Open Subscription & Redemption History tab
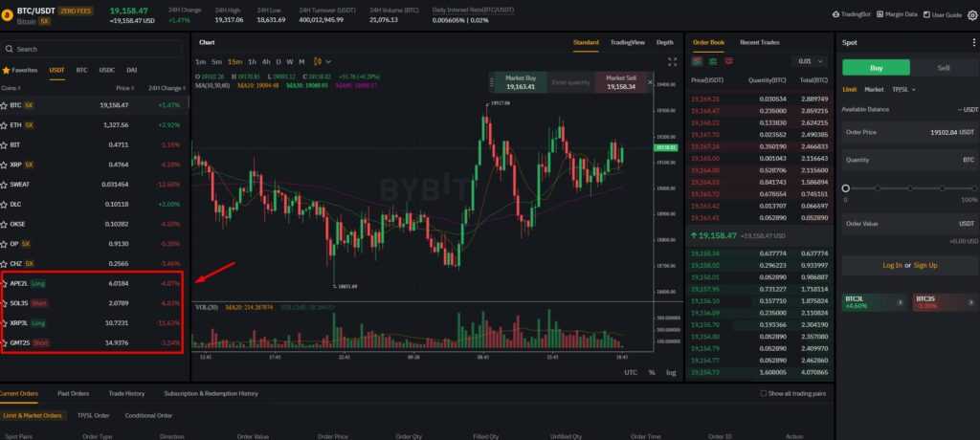980x440 pixels. (212, 394)
